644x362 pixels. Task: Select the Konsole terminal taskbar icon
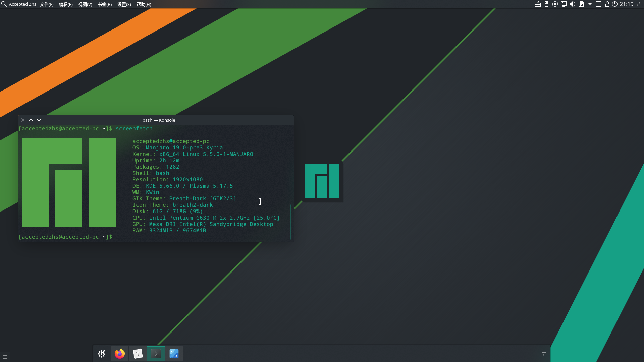[x=156, y=354]
